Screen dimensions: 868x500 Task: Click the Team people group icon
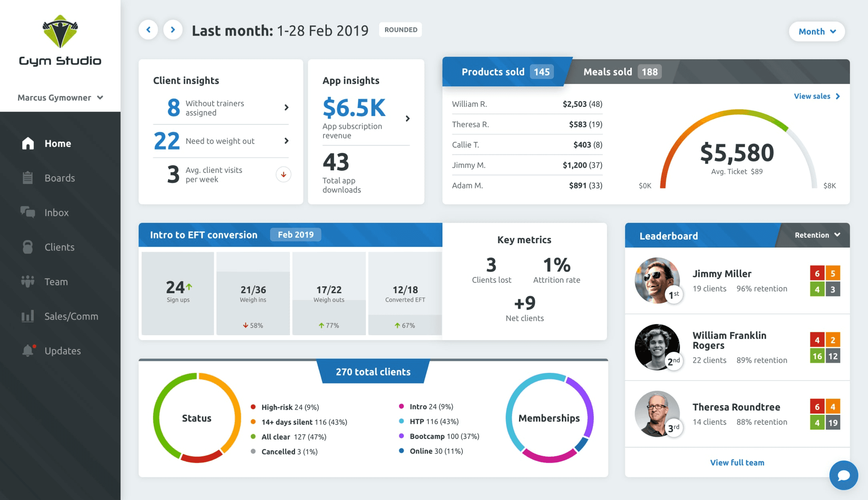(28, 281)
